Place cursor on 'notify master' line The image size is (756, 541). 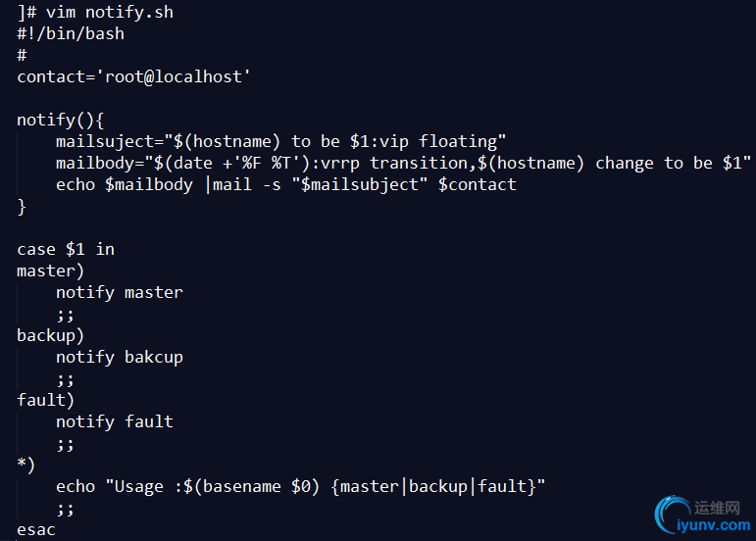coord(120,292)
